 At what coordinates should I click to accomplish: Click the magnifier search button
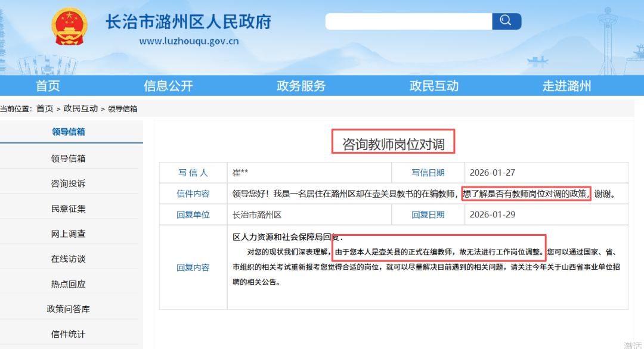click(506, 21)
